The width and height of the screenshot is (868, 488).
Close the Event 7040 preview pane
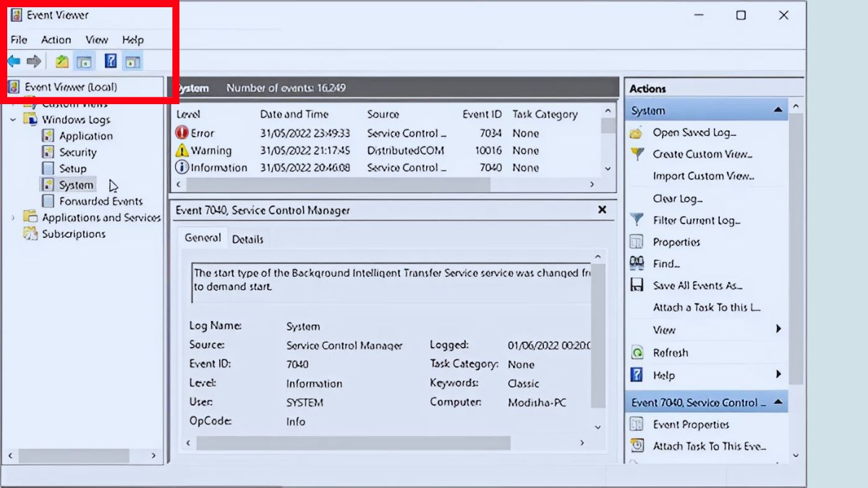click(602, 210)
